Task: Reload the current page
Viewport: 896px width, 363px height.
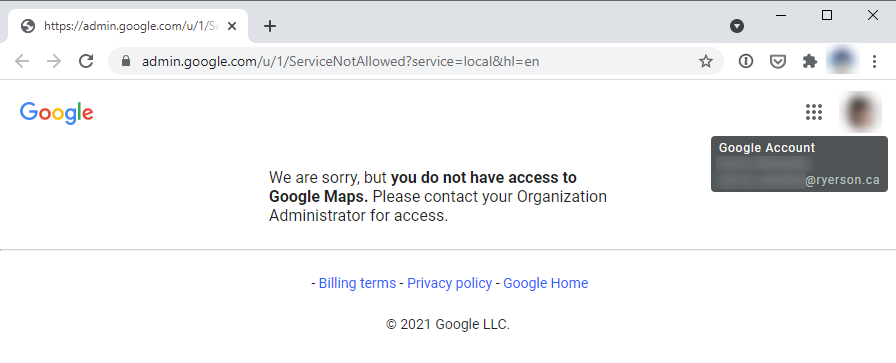Action: [86, 61]
